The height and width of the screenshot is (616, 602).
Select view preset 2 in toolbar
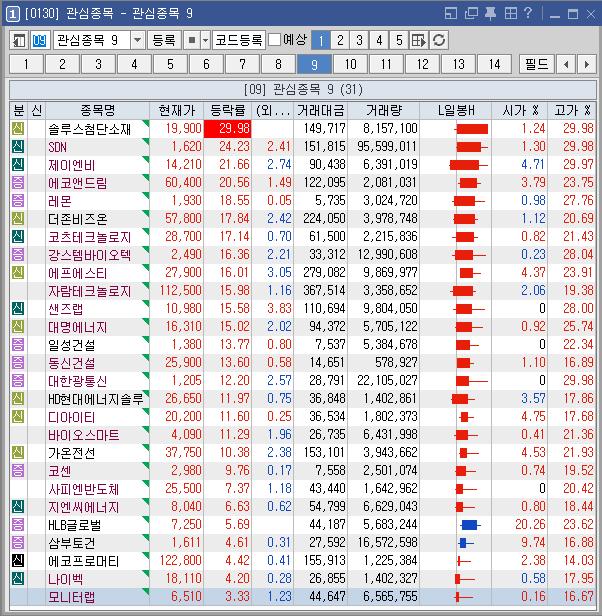click(x=340, y=40)
